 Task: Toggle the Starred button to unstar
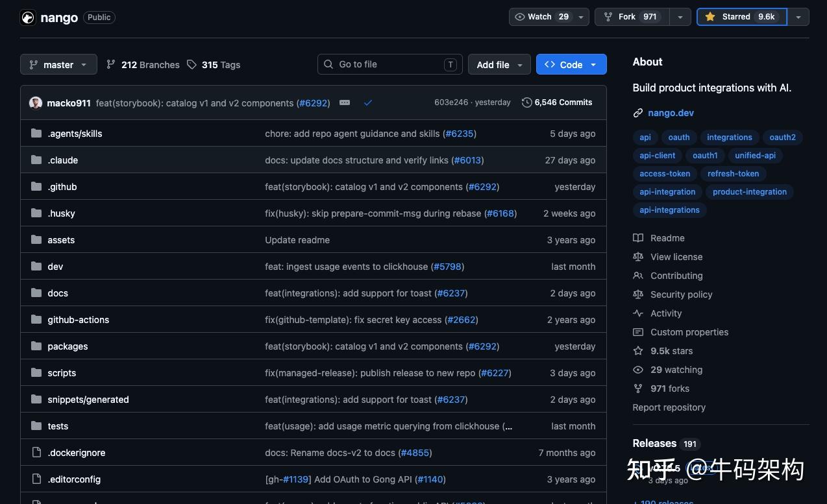[742, 17]
